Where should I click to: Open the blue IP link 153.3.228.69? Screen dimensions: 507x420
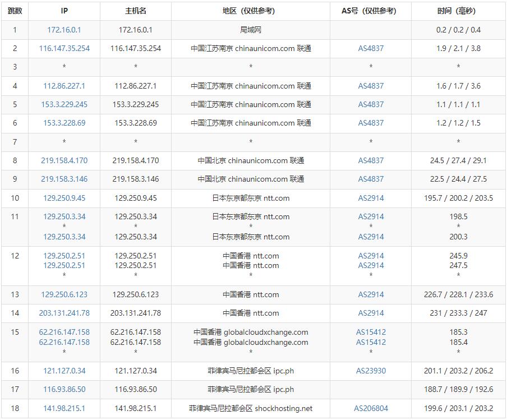64,123
